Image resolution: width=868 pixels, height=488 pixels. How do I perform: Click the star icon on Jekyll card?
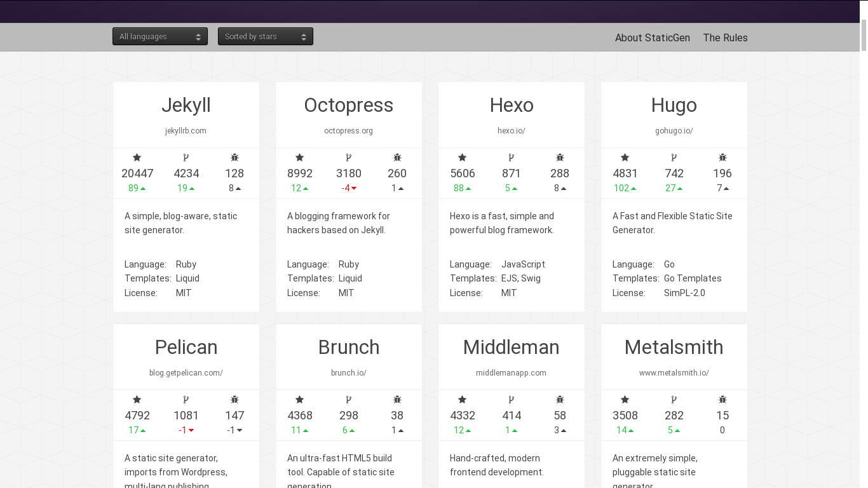click(x=137, y=158)
